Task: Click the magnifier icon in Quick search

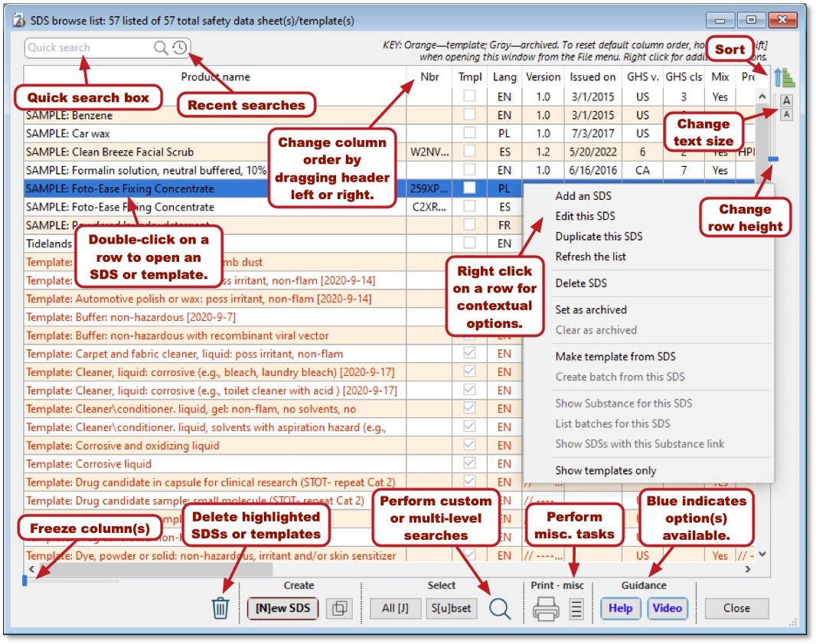Action: click(x=161, y=48)
